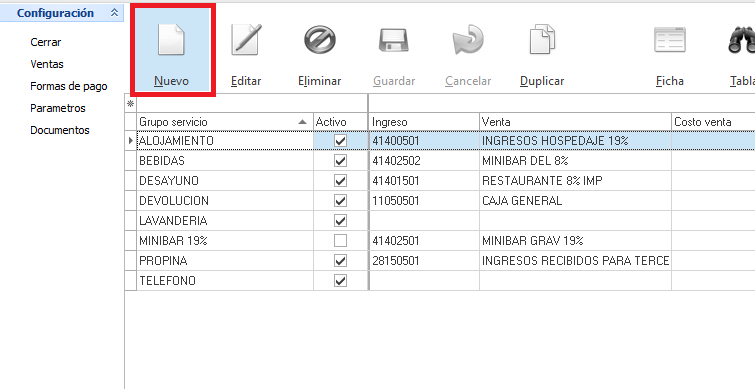Screen dimensions: 755x389
Task: Click the Editar button label
Action: (246, 81)
